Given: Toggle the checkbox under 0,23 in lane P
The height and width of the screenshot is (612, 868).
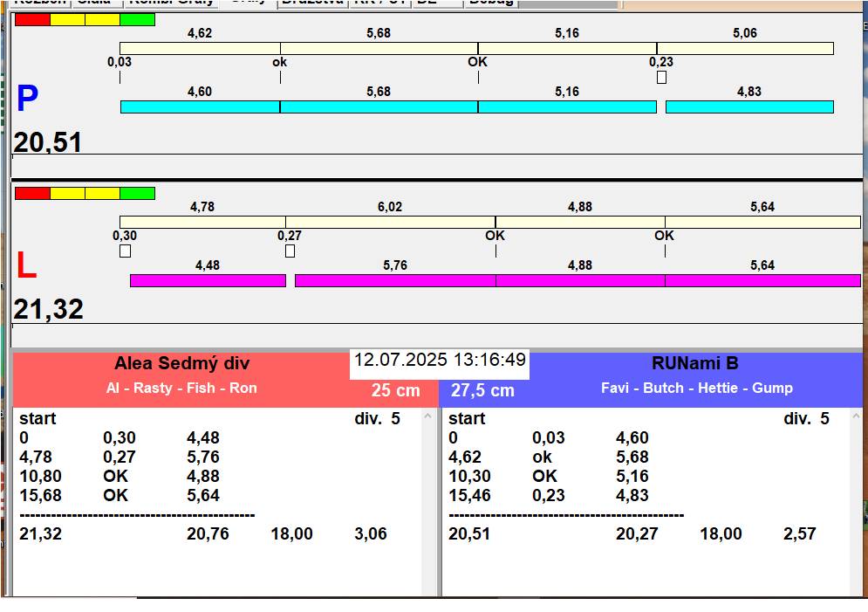Looking at the screenshot, I should pos(661,77).
